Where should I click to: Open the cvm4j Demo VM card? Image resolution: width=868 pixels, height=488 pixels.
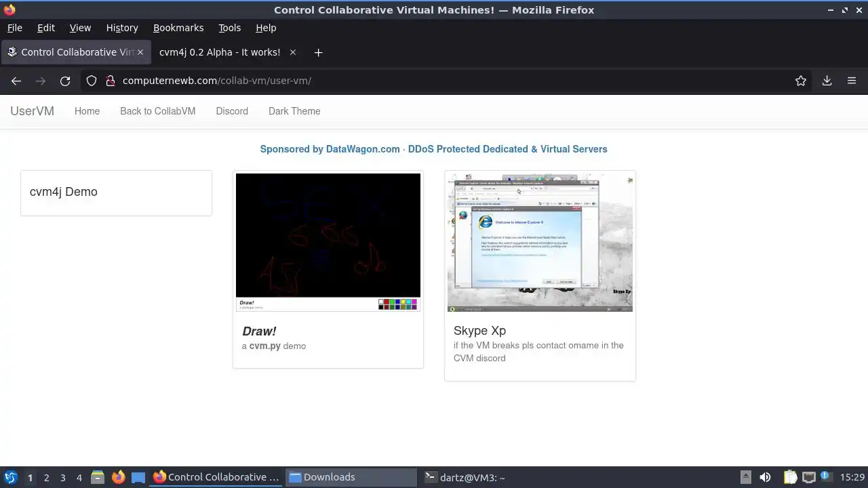pos(116,193)
